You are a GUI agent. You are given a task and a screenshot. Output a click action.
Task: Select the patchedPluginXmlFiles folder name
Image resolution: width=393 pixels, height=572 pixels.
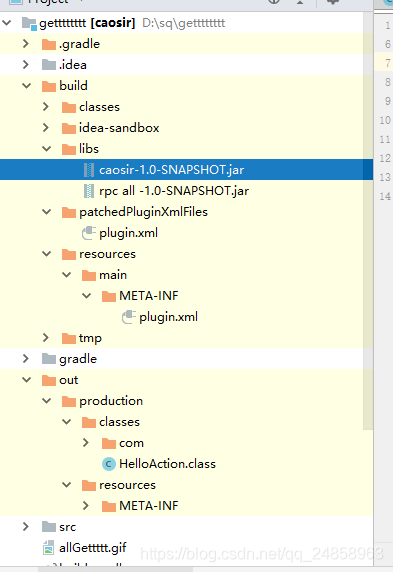click(x=143, y=212)
